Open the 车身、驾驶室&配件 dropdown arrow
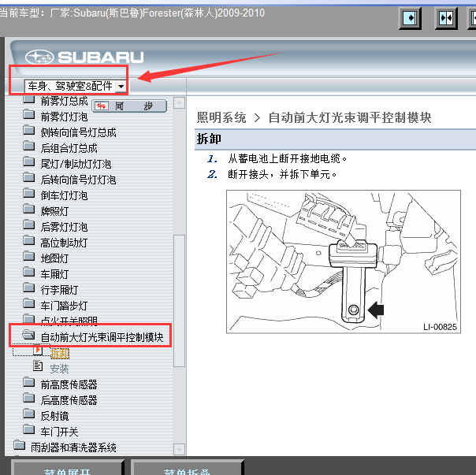476x475 pixels. (121, 87)
